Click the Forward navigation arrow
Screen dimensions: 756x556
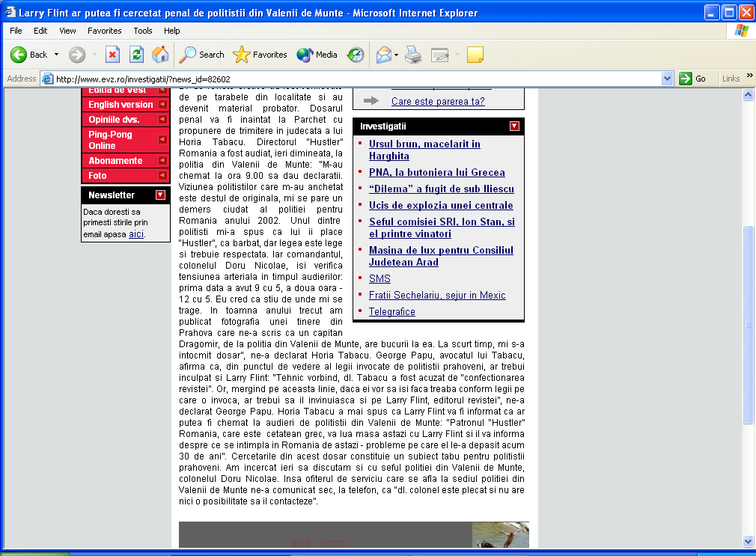point(77,55)
